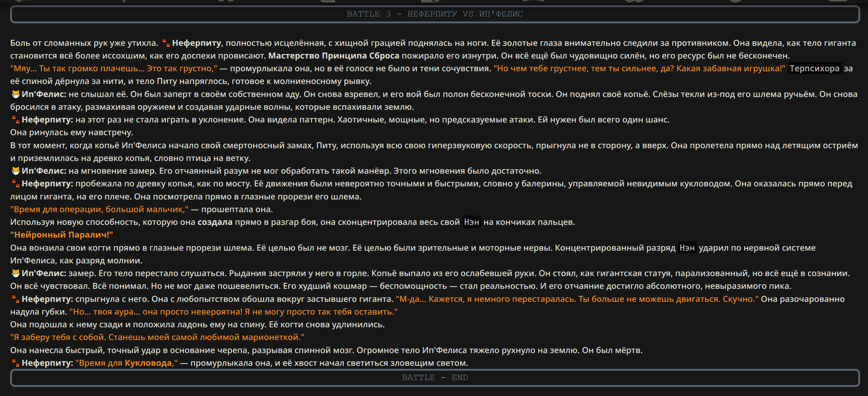
Task: Click the text "Ей нужен был всего один шанс."
Action: coord(603,120)
